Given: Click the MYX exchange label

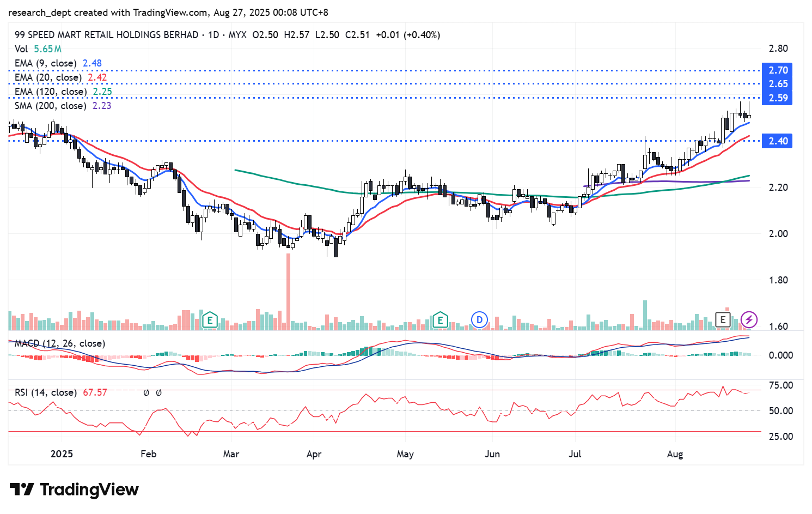Looking at the screenshot, I should click(x=237, y=35).
